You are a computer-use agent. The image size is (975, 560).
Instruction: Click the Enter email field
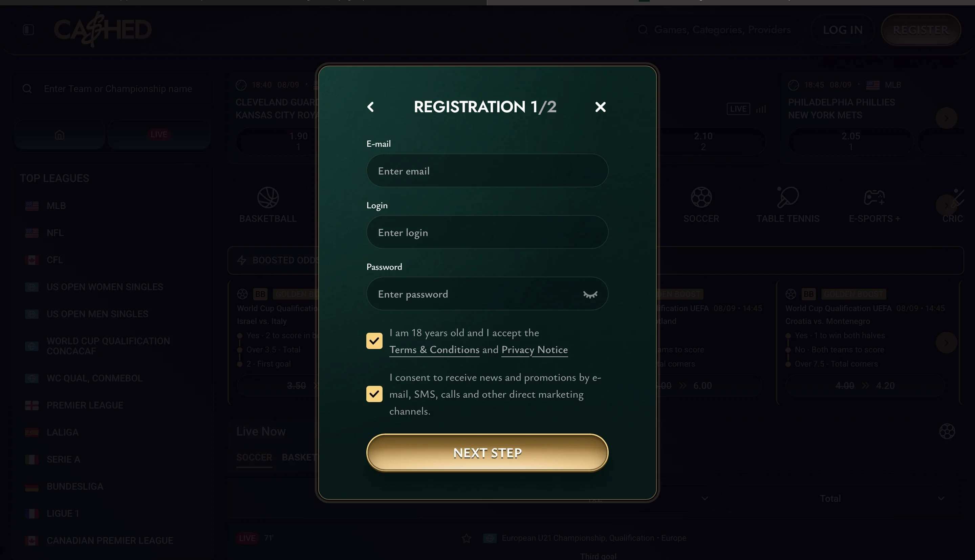click(x=487, y=171)
